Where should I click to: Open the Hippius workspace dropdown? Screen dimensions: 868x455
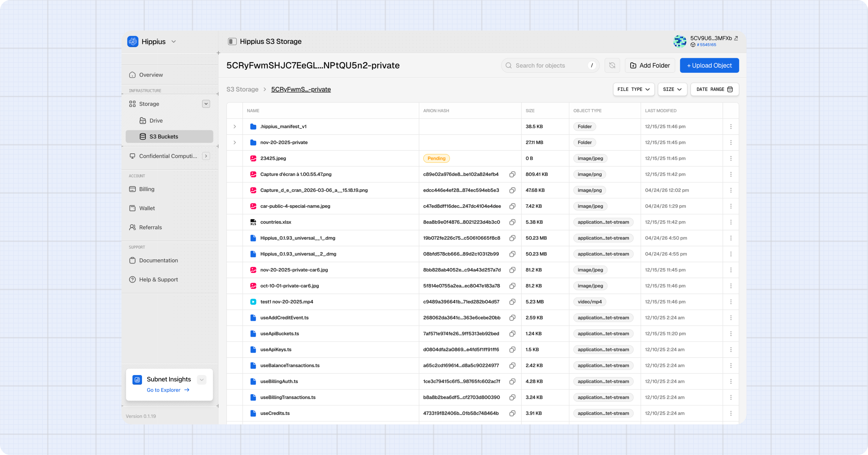(173, 42)
